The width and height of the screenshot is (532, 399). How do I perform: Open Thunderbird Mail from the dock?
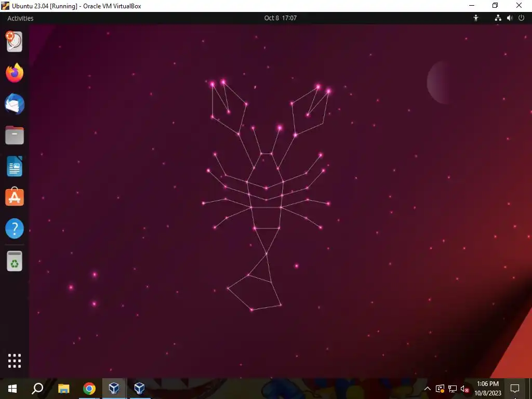click(x=15, y=104)
